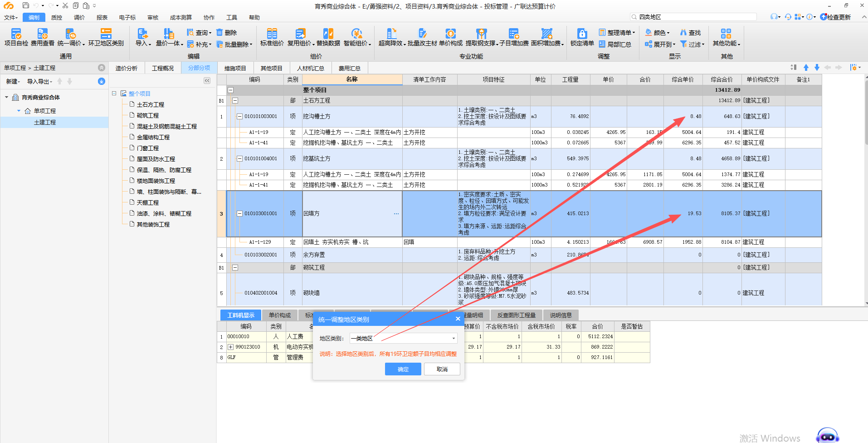The height and width of the screenshot is (443, 868).
Task: Open the 过滤 filter dropdown
Action: pyautogui.click(x=692, y=44)
